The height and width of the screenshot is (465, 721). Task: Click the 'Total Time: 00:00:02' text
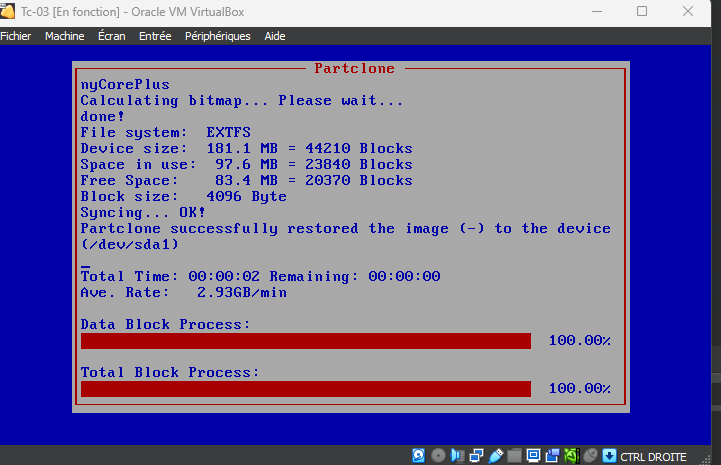tap(170, 276)
